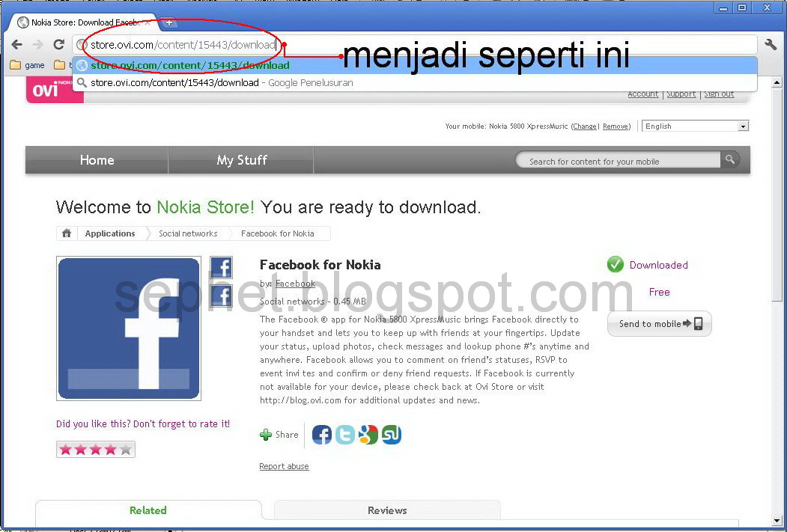The width and height of the screenshot is (787, 532).
Task: Share via the Facebook icon
Action: pyautogui.click(x=322, y=434)
